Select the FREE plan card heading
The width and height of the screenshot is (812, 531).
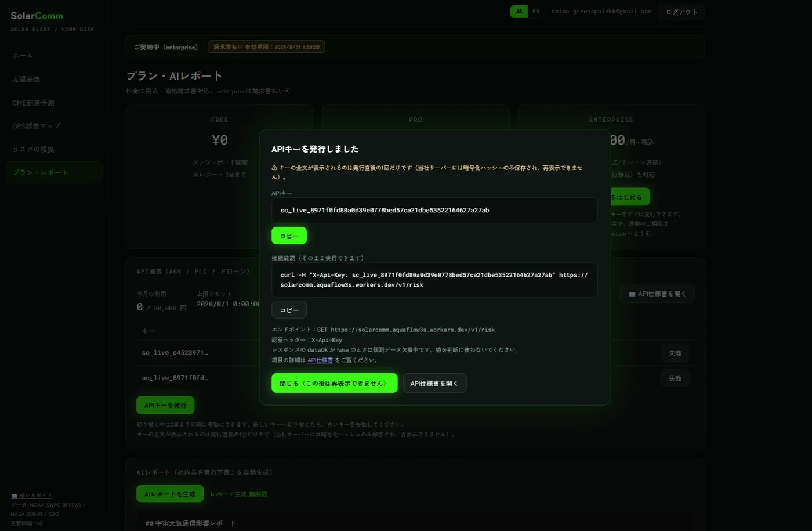pos(220,120)
